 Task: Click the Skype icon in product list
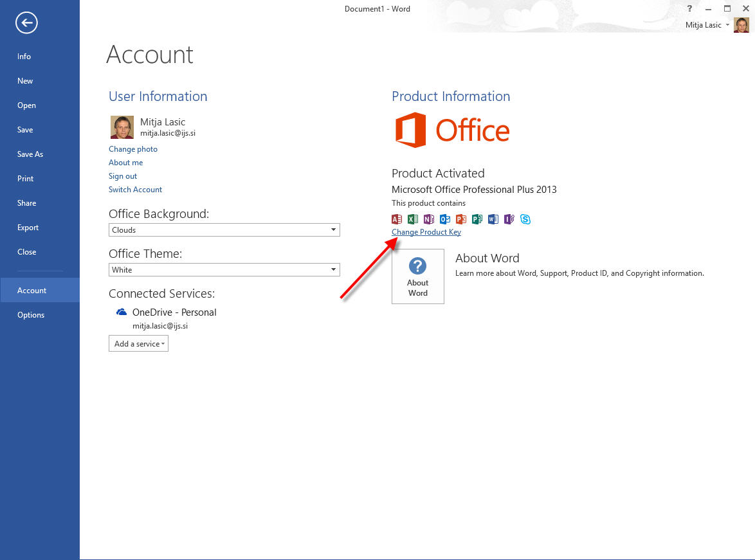tap(525, 219)
